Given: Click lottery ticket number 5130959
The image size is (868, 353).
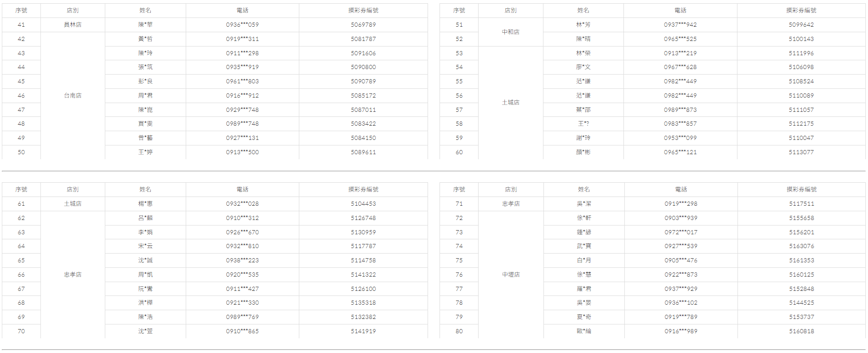Looking at the screenshot, I should pos(363,232).
